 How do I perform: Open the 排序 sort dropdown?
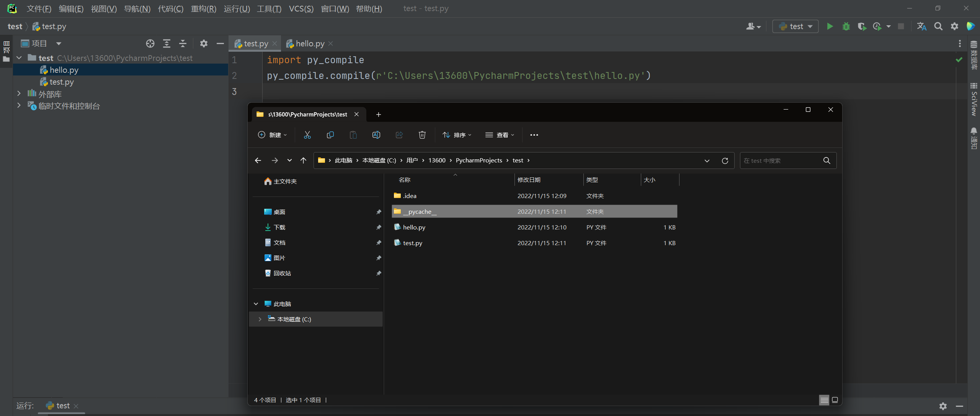pos(457,135)
